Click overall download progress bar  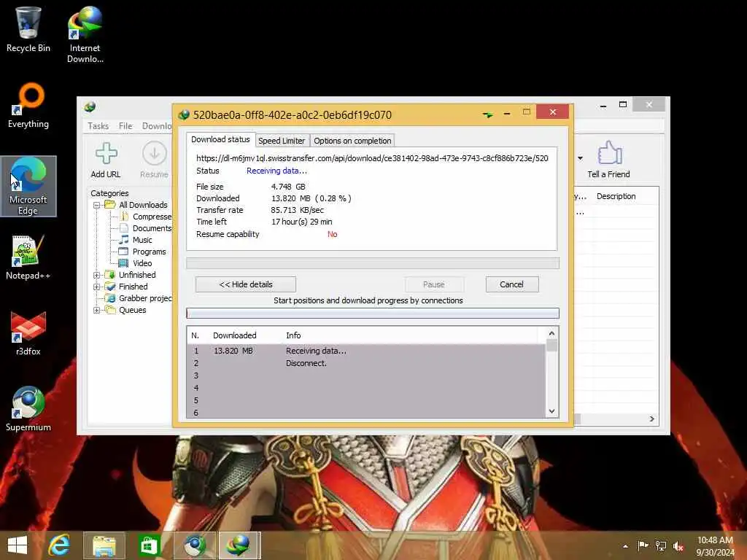point(373,263)
